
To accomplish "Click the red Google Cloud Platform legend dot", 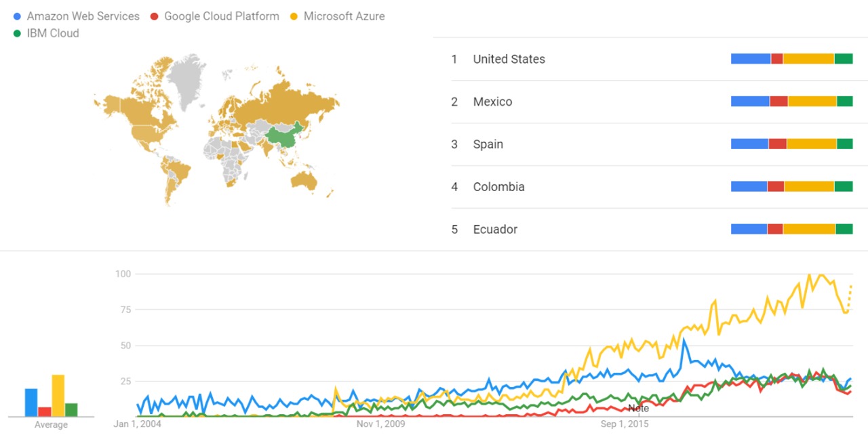I will [x=155, y=16].
